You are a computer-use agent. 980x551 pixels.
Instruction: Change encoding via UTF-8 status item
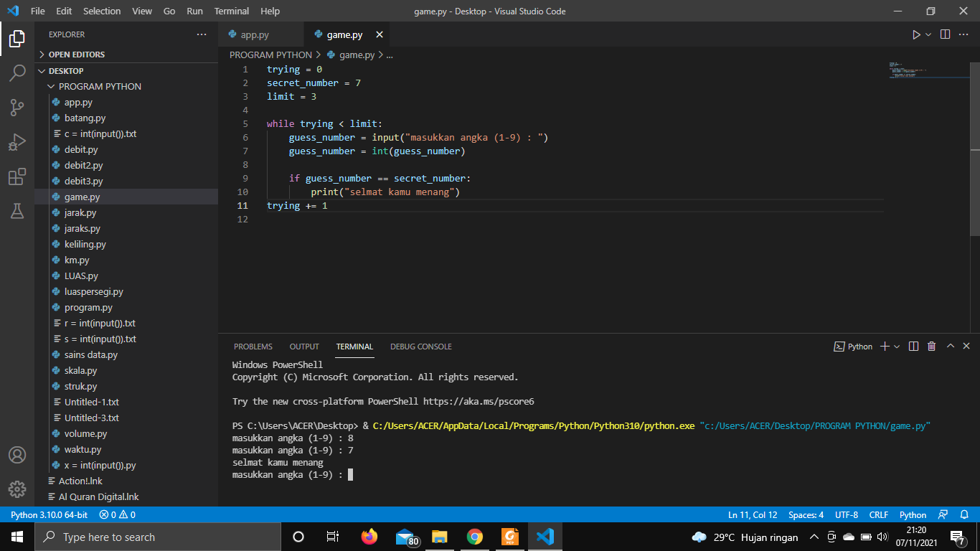847,515
